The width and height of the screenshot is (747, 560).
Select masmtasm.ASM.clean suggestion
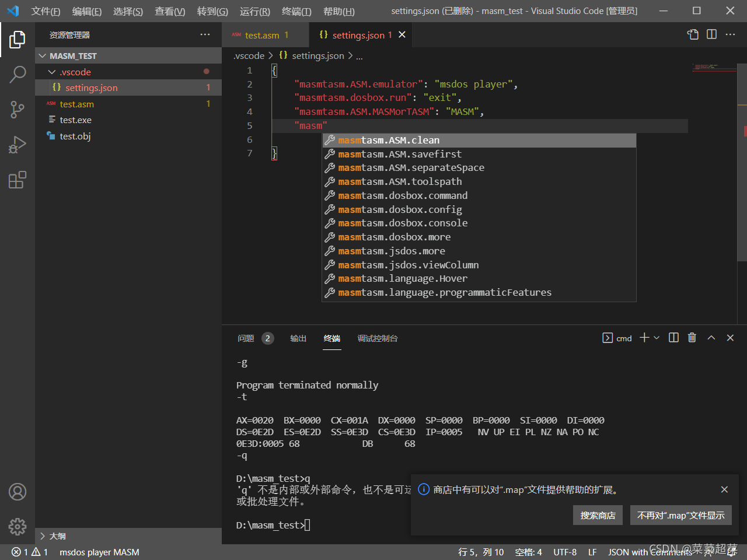point(479,140)
